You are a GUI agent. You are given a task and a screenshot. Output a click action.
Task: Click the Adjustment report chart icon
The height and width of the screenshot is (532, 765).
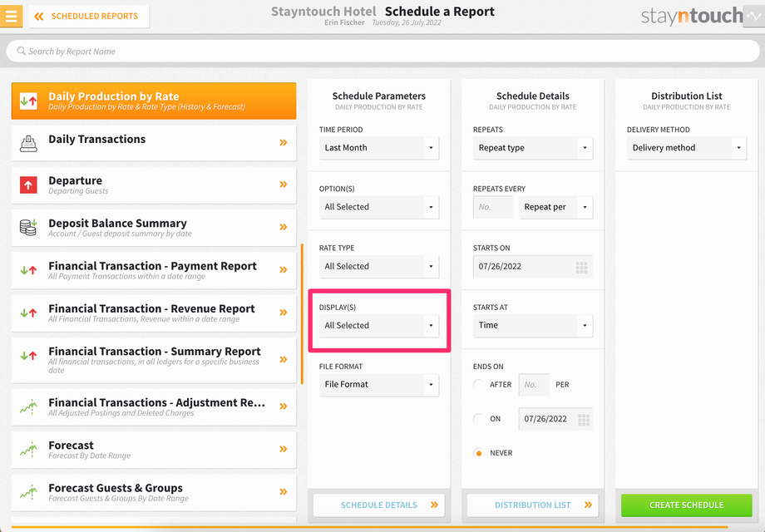point(28,406)
